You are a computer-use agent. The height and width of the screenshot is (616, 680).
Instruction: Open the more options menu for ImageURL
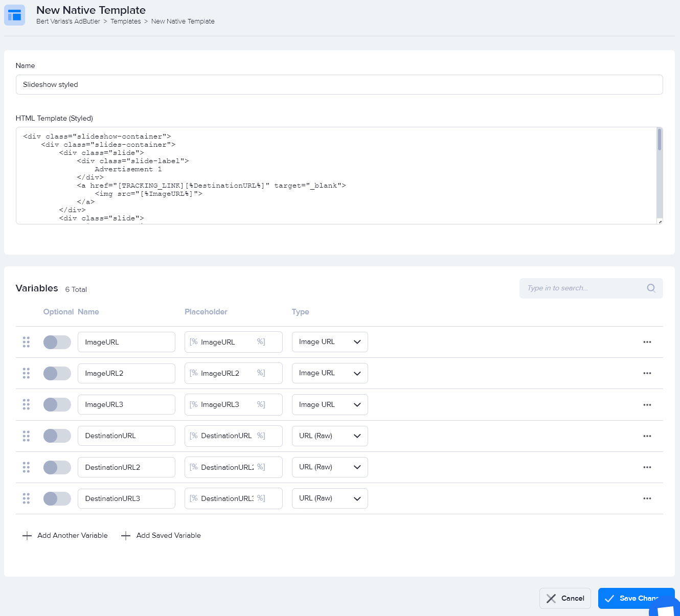point(647,342)
